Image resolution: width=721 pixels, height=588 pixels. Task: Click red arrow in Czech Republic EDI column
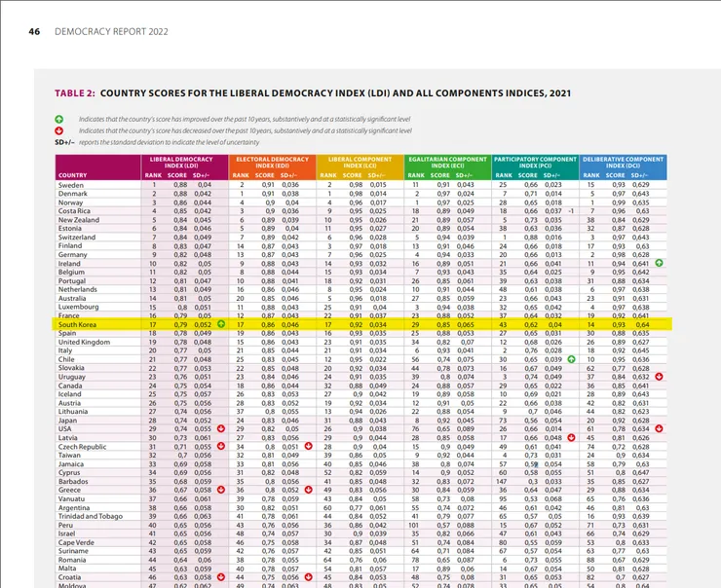(309, 446)
